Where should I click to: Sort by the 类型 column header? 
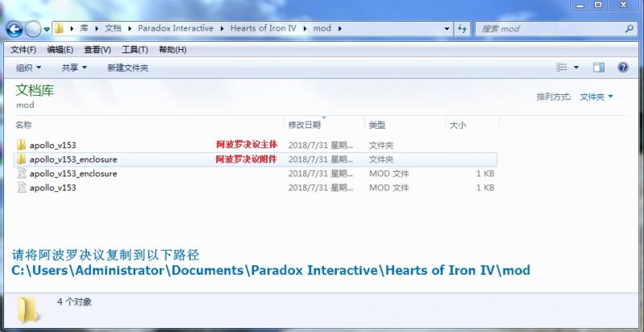377,125
